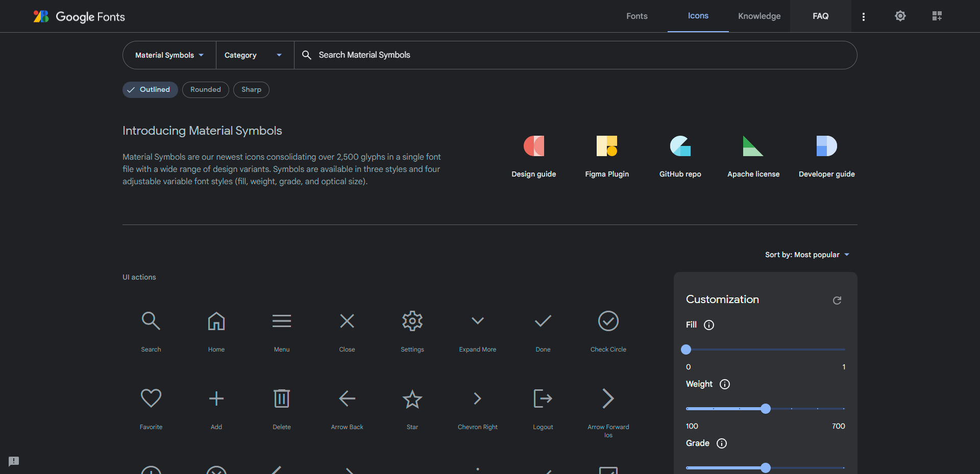
Task: Toggle the theme brightness icon in header
Action: click(x=900, y=16)
